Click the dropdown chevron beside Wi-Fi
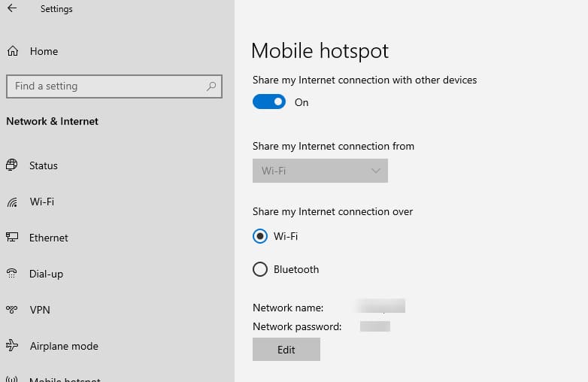The image size is (588, 382). pyautogui.click(x=376, y=171)
